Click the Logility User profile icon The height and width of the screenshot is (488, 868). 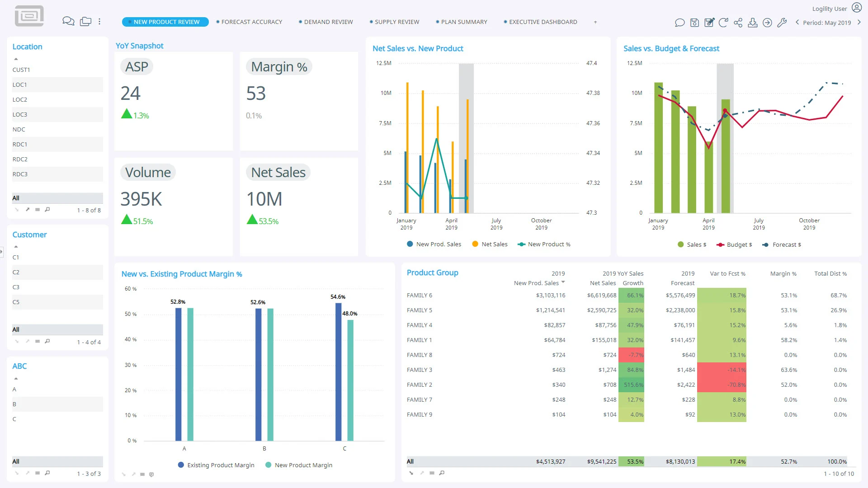coord(856,8)
